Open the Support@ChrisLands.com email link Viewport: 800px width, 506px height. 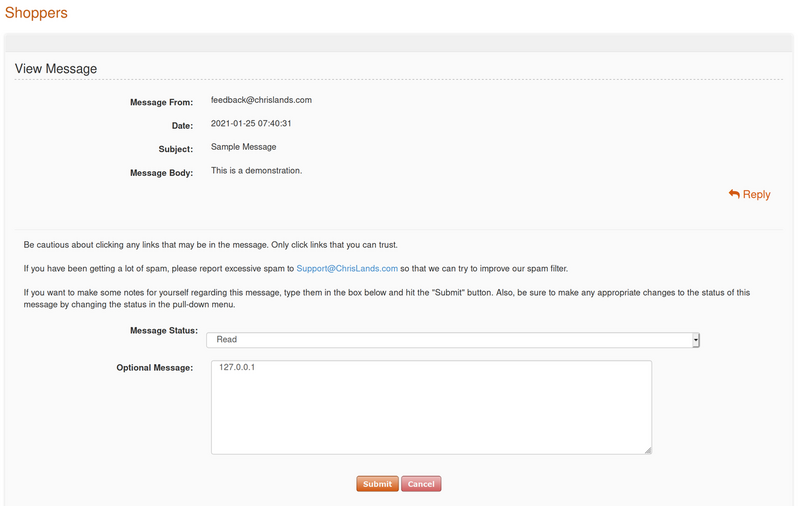click(347, 268)
